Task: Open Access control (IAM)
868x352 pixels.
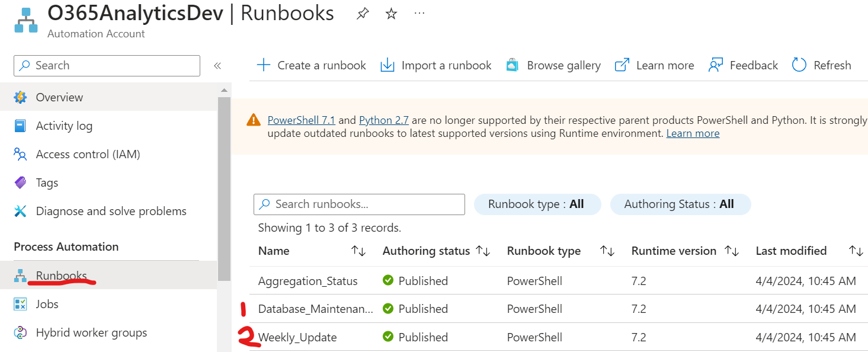Action: 109,154
